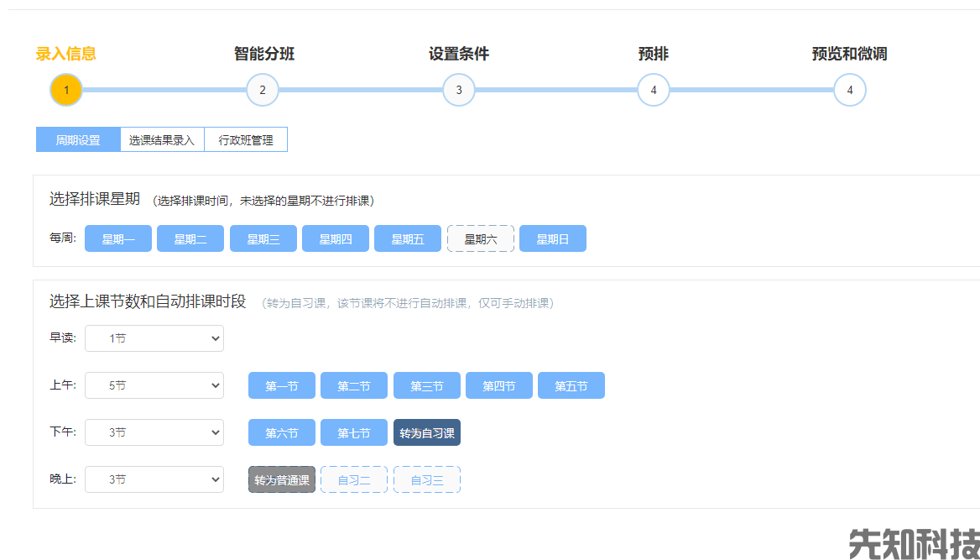980x560 pixels.
Task: Open the 周期设置 tab
Action: coord(78,139)
